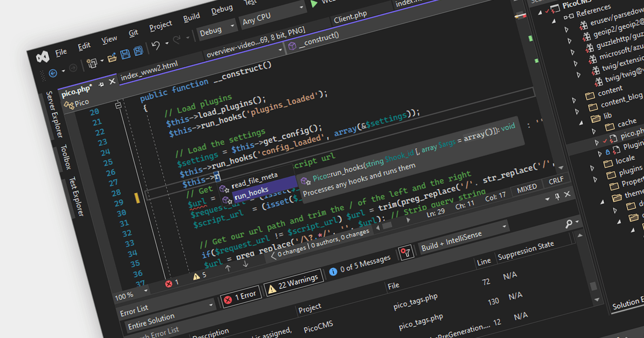Screen dimensions: 644x338
Task: Go to previous issue up arrow
Action: (x=227, y=268)
